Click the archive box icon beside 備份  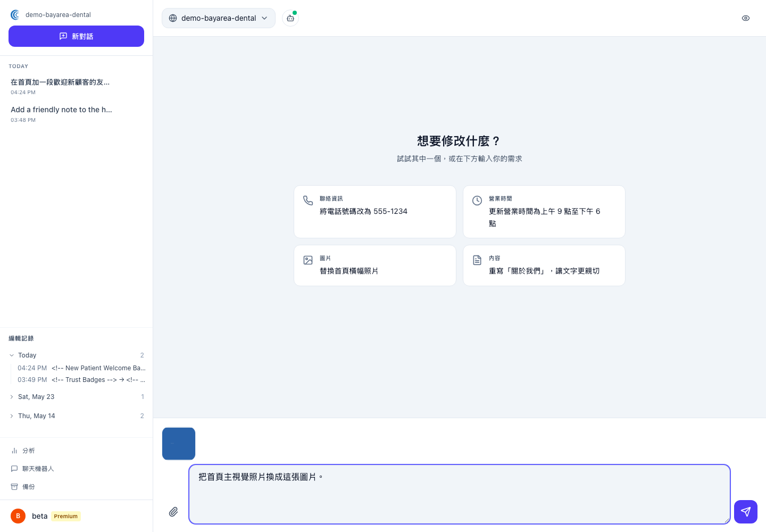point(14,487)
